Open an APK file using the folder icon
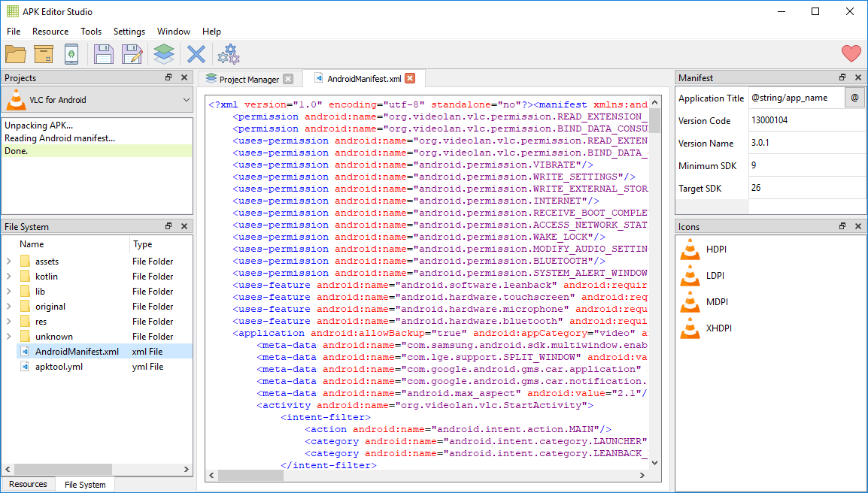 [x=17, y=53]
